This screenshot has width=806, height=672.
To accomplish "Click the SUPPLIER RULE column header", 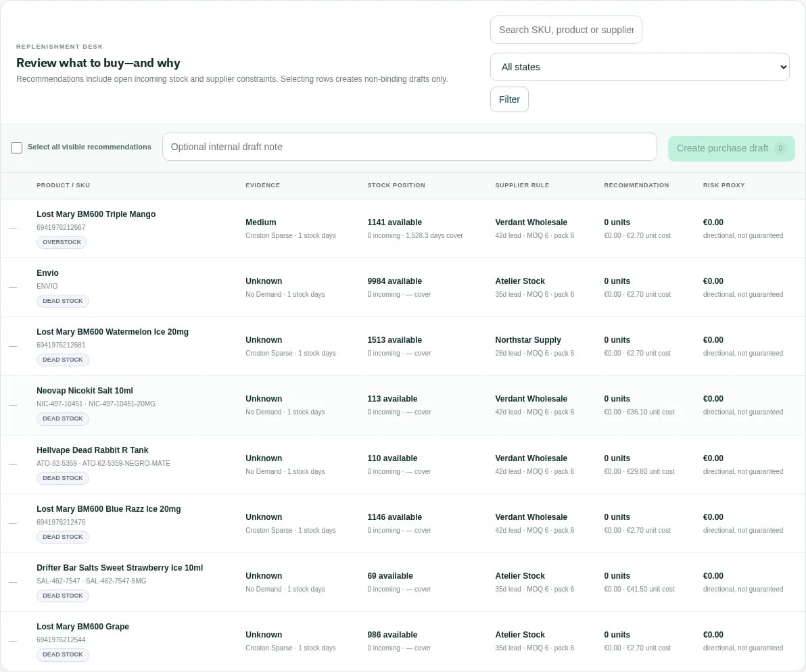I will (522, 185).
